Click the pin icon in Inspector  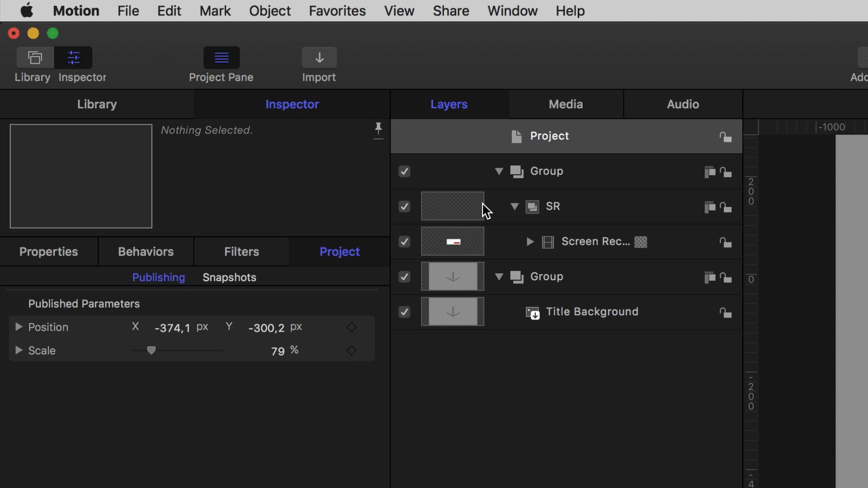click(x=378, y=130)
